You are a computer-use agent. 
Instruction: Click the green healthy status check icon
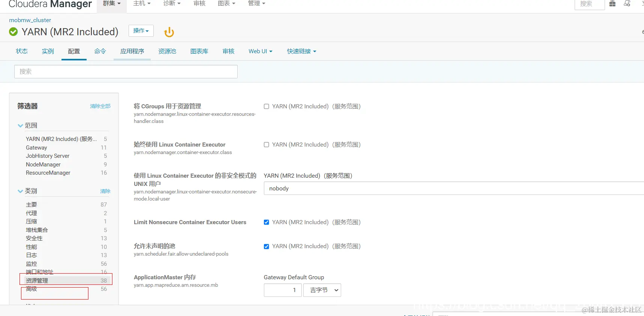coord(13,32)
